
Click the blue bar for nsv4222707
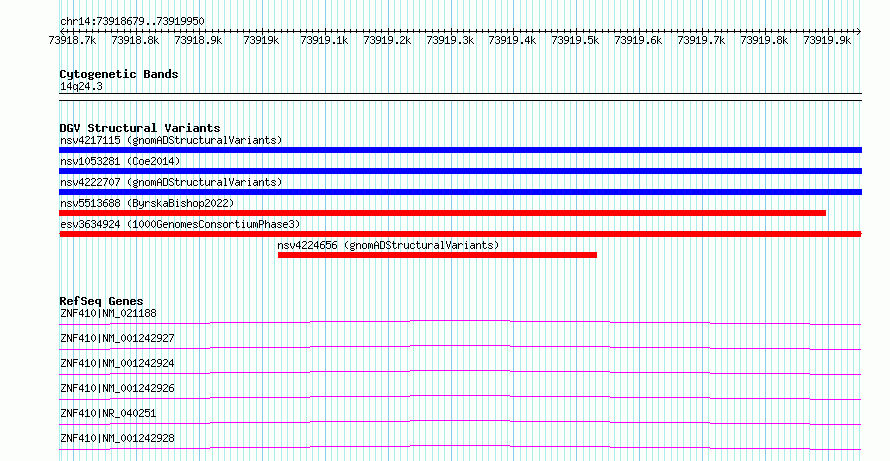point(460,192)
